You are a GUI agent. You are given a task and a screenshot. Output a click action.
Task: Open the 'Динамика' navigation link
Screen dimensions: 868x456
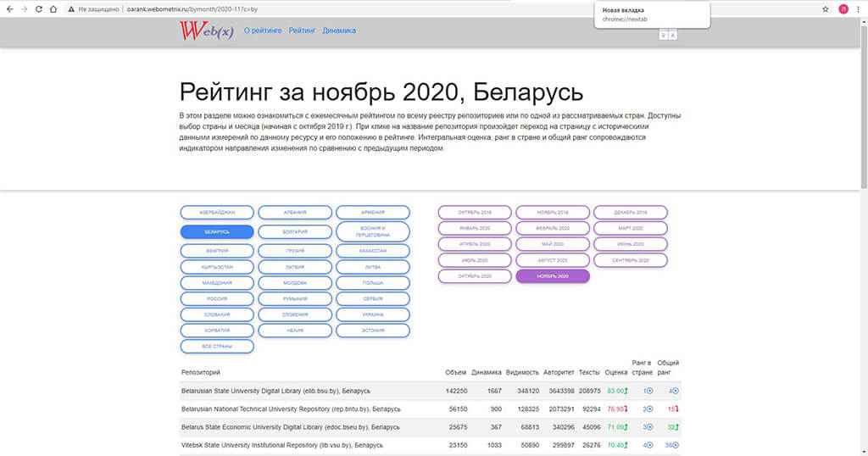click(x=339, y=31)
